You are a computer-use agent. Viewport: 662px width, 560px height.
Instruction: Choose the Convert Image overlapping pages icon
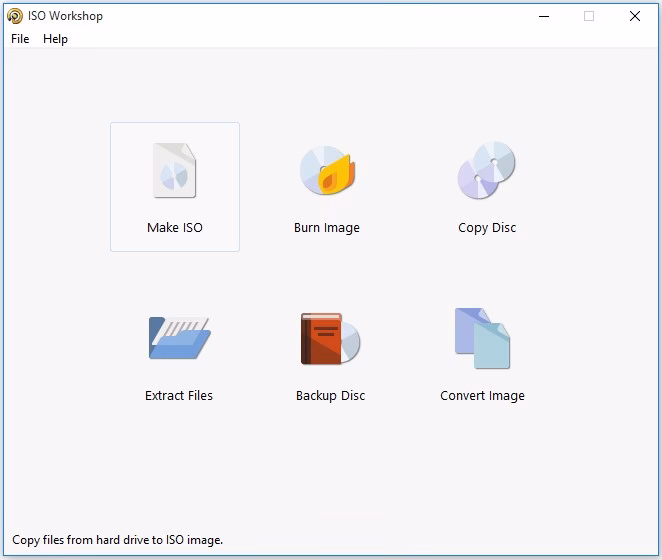tap(482, 338)
